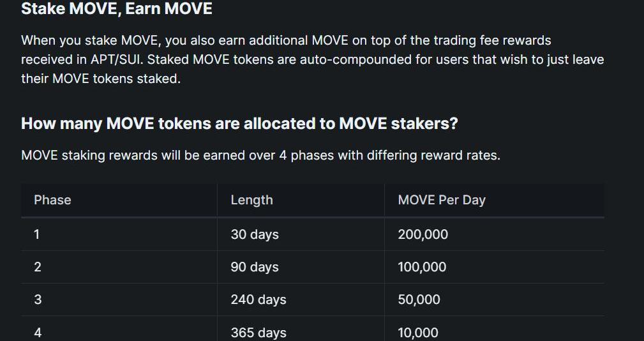Click the "10,000" MOVE per day value
This screenshot has width=644, height=341.
(418, 332)
